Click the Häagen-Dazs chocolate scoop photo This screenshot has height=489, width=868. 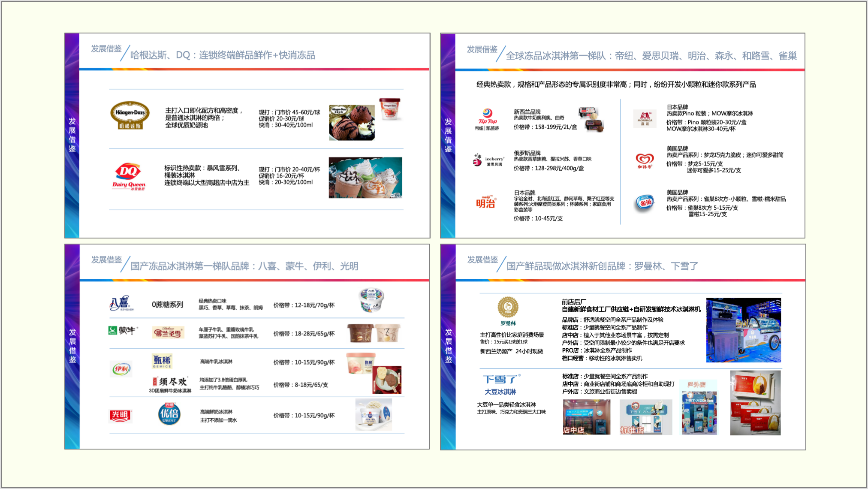[352, 123]
